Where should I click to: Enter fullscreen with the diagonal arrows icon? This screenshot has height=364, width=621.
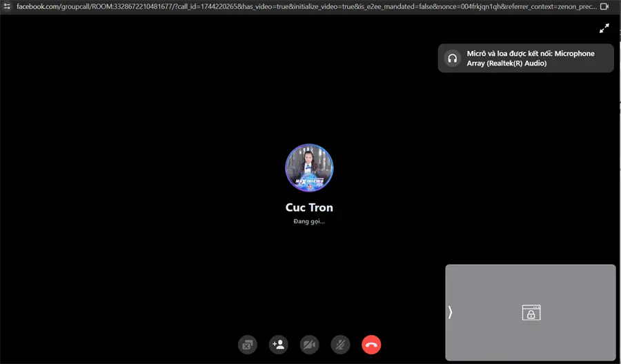click(x=604, y=28)
